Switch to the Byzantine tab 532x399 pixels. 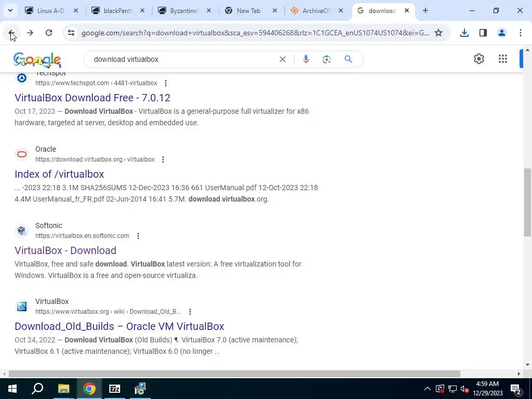[184, 11]
